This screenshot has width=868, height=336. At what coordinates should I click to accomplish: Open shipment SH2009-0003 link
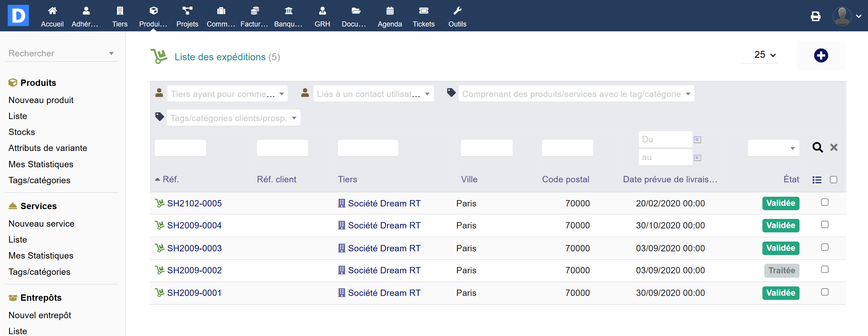194,248
